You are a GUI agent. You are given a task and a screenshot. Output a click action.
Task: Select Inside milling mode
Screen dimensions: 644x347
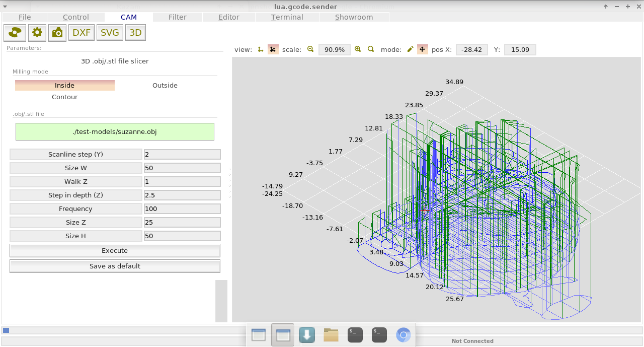click(x=65, y=86)
